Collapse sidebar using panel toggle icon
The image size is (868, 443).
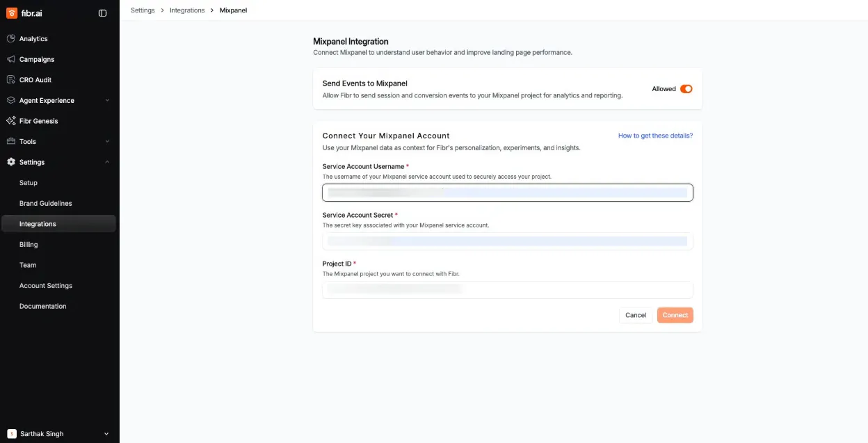[x=103, y=13]
